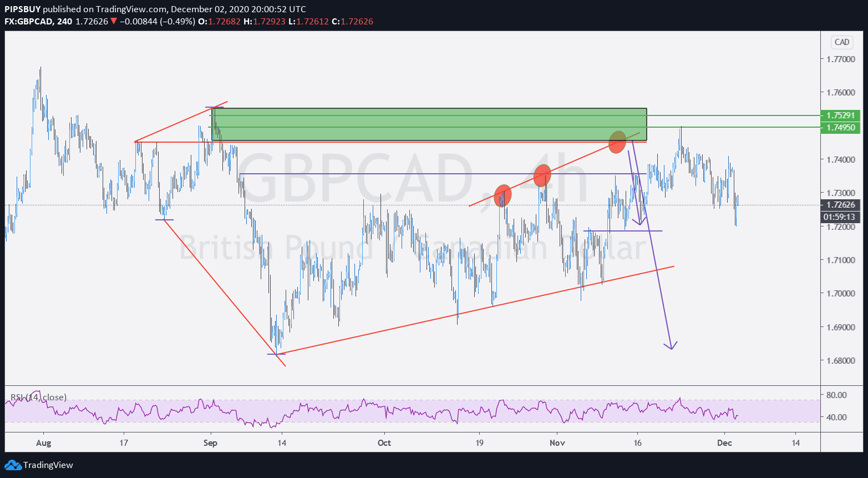This screenshot has width=868, height=478.
Task: Click the green 1.75291 price label
Action: click(841, 115)
